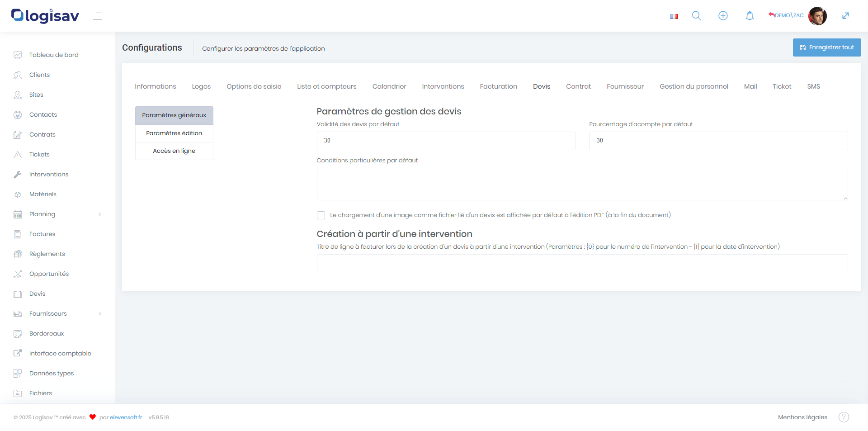Open the user avatar profile picture
This screenshot has width=868, height=431.
(x=817, y=16)
